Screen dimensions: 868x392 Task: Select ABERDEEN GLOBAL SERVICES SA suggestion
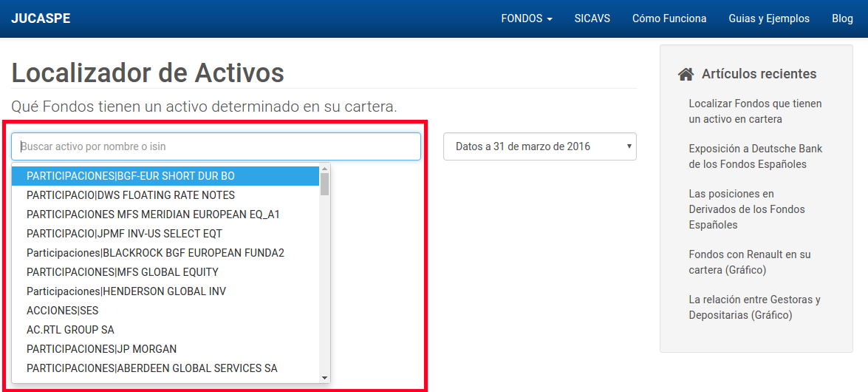(x=165, y=368)
